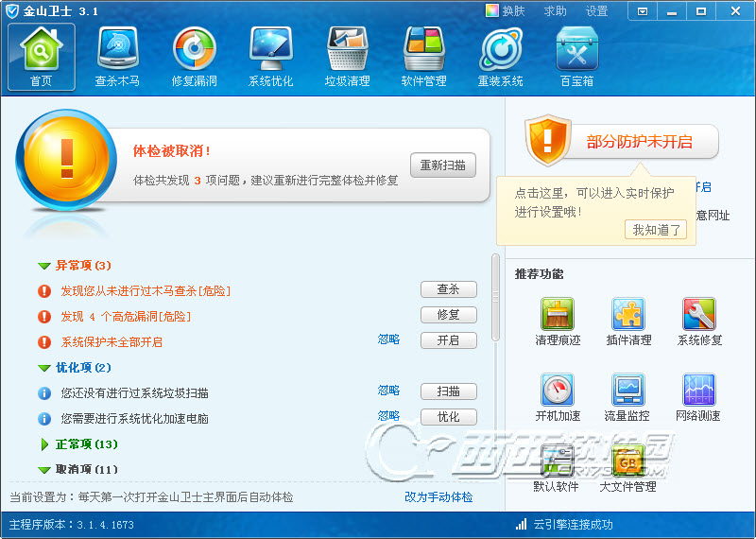Click the 优化 optimize button

coord(448,417)
